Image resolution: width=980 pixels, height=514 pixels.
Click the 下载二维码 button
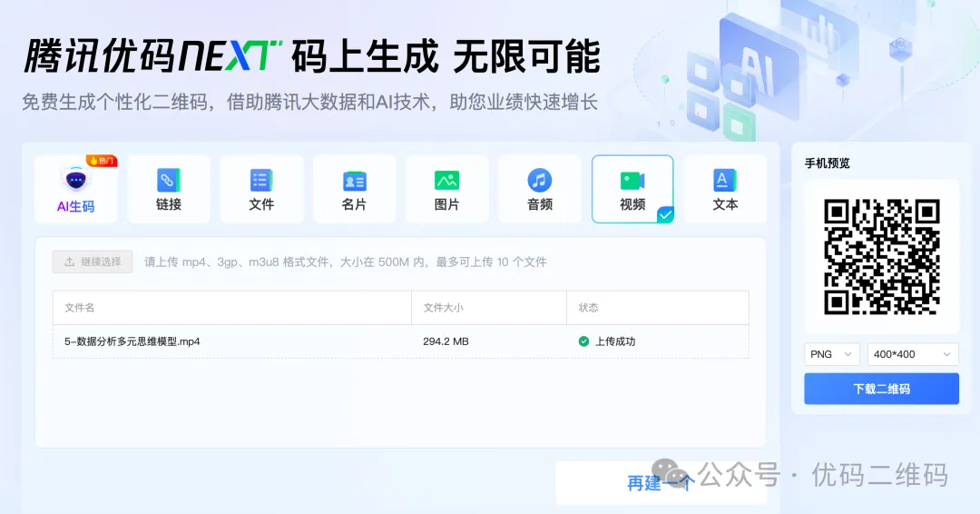(x=881, y=389)
